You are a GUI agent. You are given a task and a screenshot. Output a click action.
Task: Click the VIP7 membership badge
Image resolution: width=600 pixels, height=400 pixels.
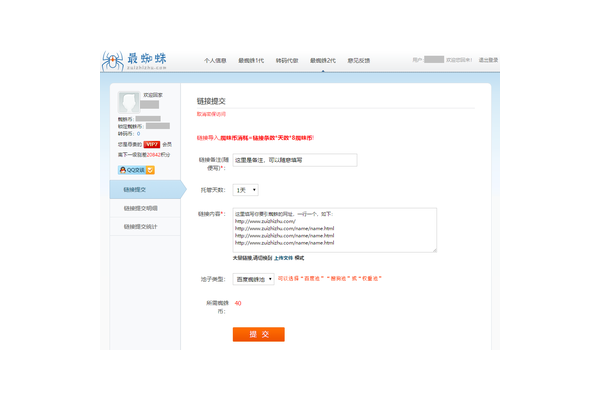pyautogui.click(x=152, y=144)
